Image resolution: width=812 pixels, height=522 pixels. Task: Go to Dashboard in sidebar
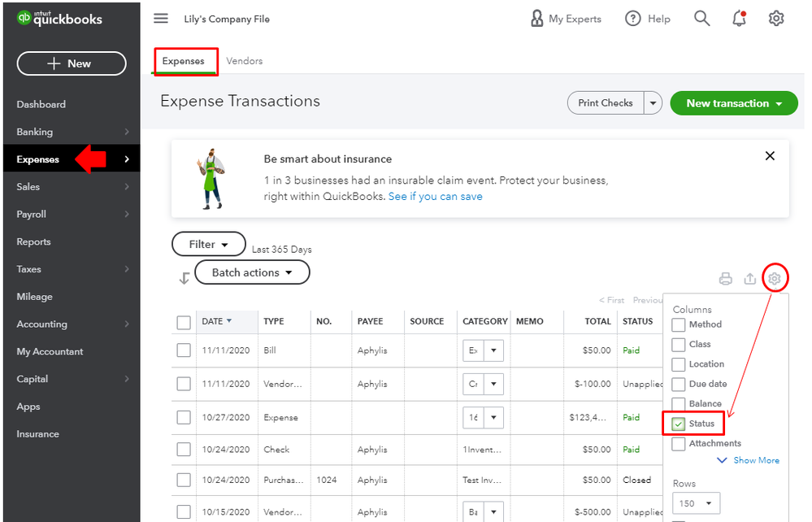click(41, 104)
